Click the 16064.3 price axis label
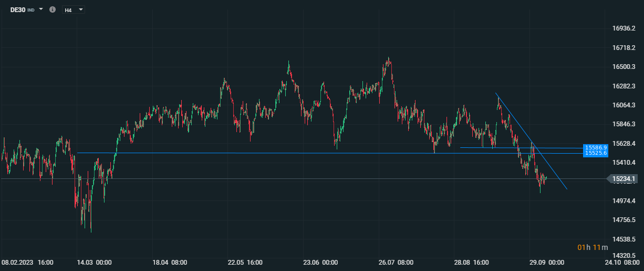This screenshot has width=644, height=271. point(624,105)
